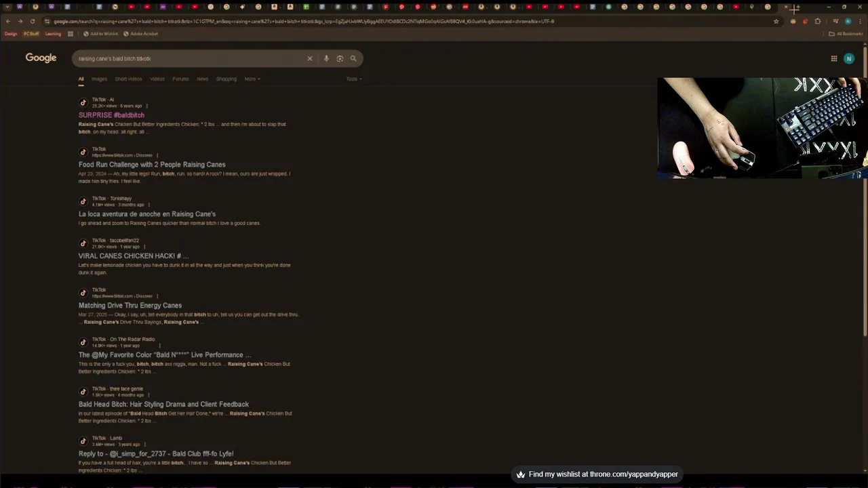Open the PC Stuff bookmark folder

[x=31, y=33]
